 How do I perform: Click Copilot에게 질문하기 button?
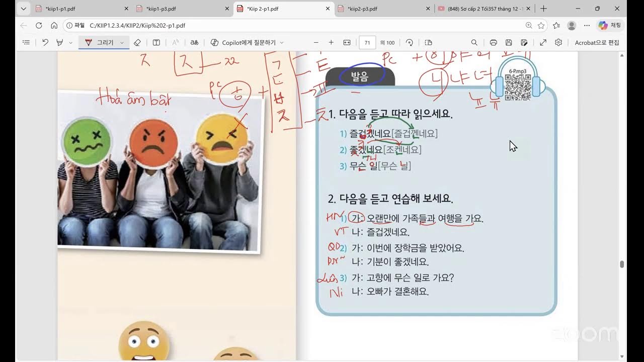click(243, 43)
